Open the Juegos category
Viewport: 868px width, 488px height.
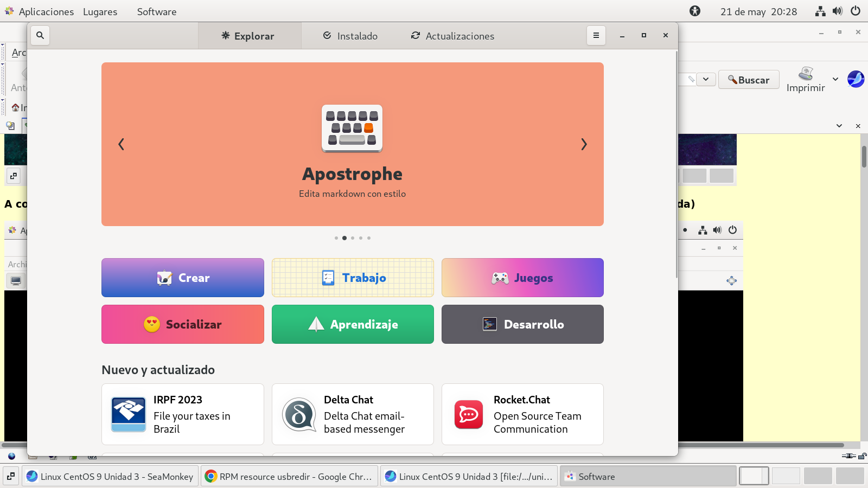[x=522, y=278]
